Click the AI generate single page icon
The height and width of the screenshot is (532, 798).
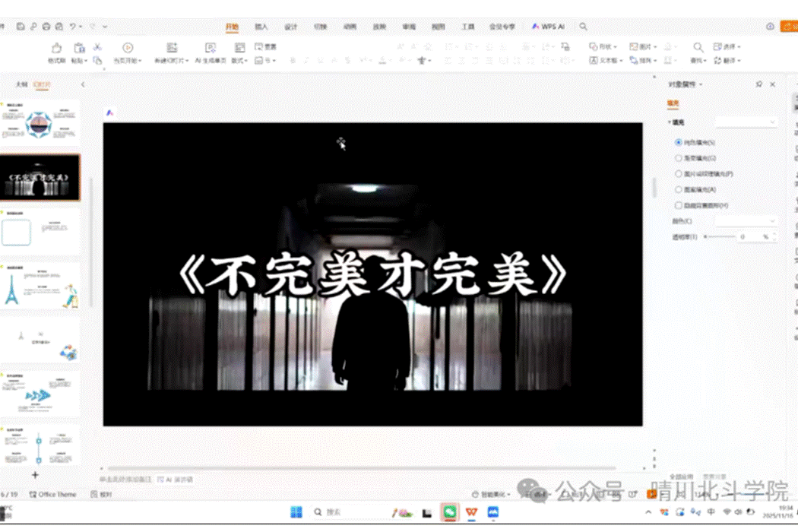(x=211, y=48)
